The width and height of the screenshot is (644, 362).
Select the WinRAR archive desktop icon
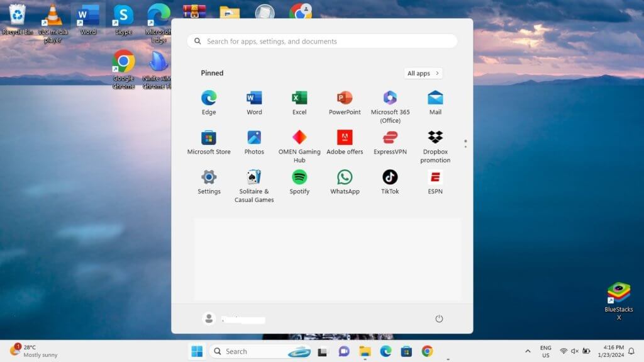click(x=194, y=11)
